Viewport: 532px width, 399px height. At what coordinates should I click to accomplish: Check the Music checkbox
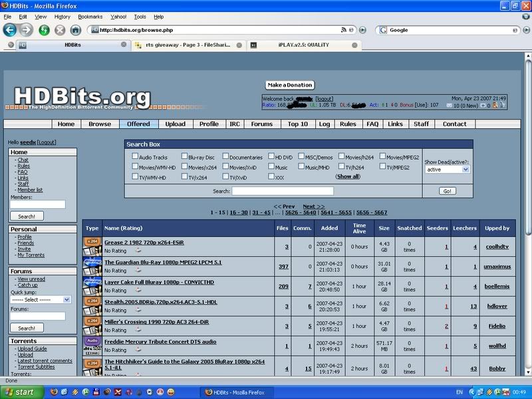click(271, 166)
